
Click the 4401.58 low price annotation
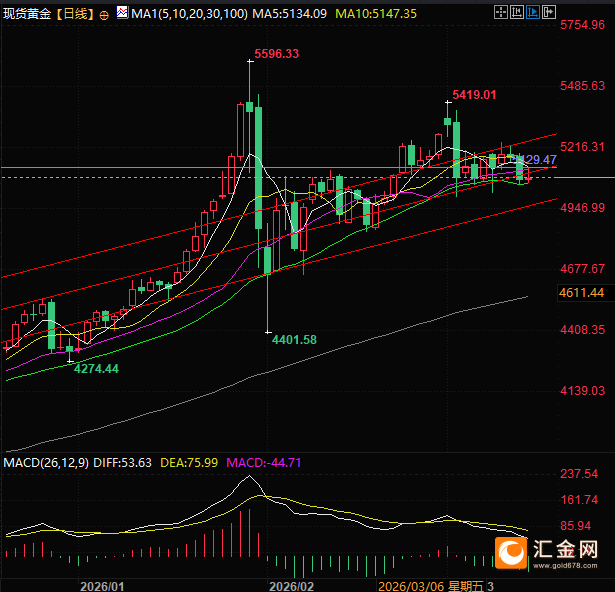(294, 339)
